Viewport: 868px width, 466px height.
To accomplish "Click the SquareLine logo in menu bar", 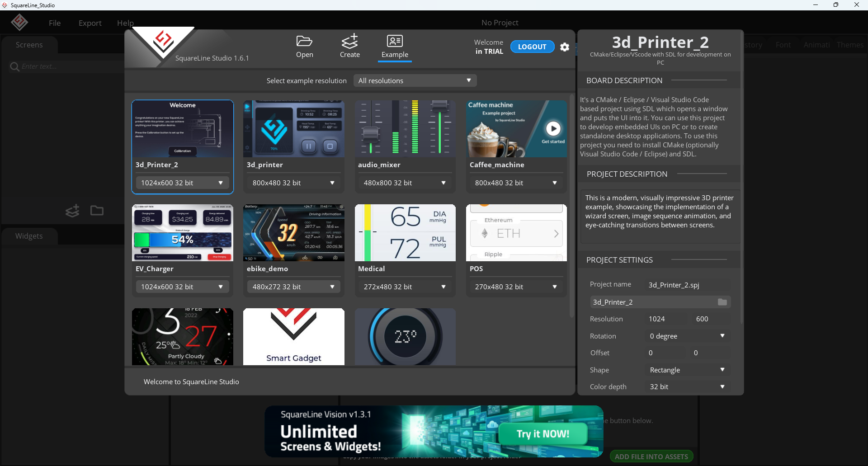I will (19, 22).
